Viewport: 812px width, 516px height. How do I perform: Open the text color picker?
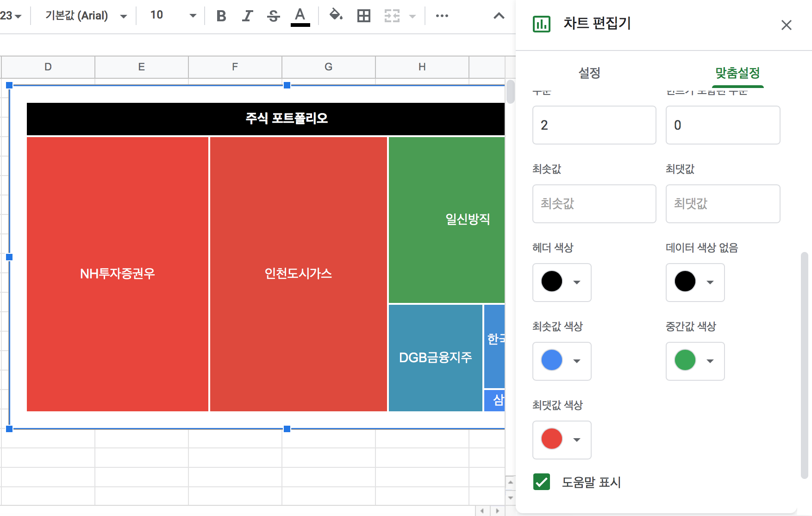[300, 17]
